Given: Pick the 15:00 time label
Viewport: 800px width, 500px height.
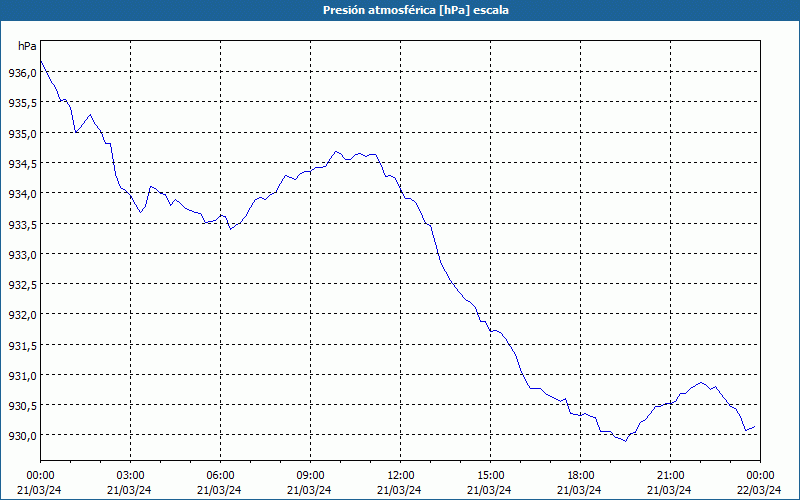Looking at the screenshot, I should [x=490, y=476].
